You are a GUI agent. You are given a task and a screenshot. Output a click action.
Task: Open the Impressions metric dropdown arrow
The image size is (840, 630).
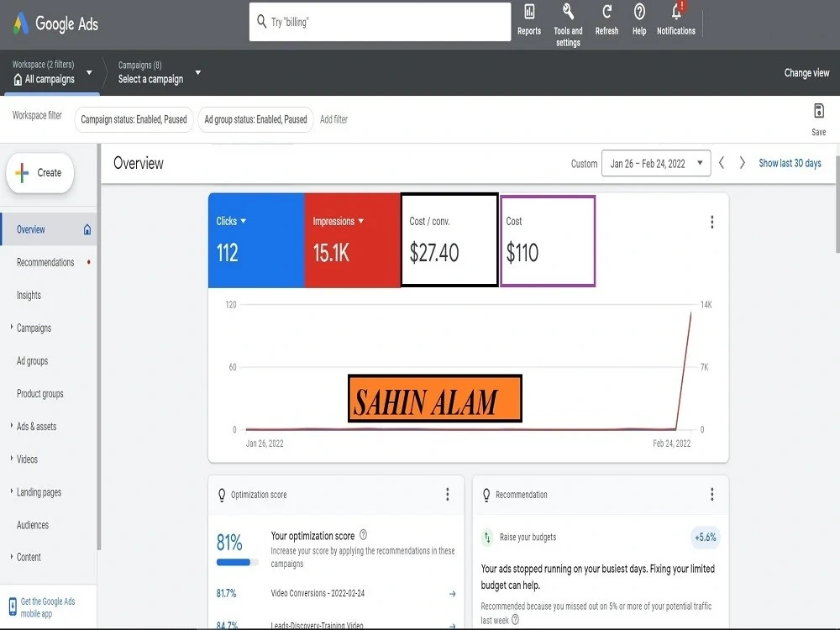tap(360, 221)
